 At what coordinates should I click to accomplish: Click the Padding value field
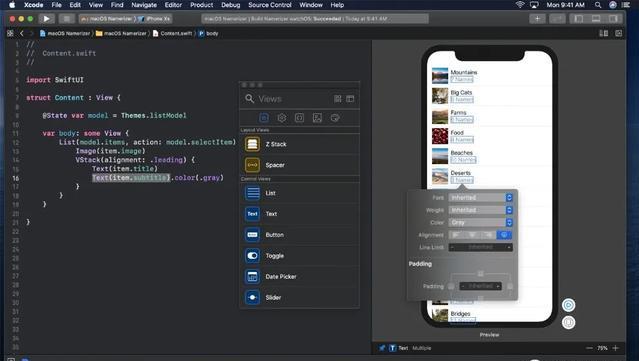480,286
